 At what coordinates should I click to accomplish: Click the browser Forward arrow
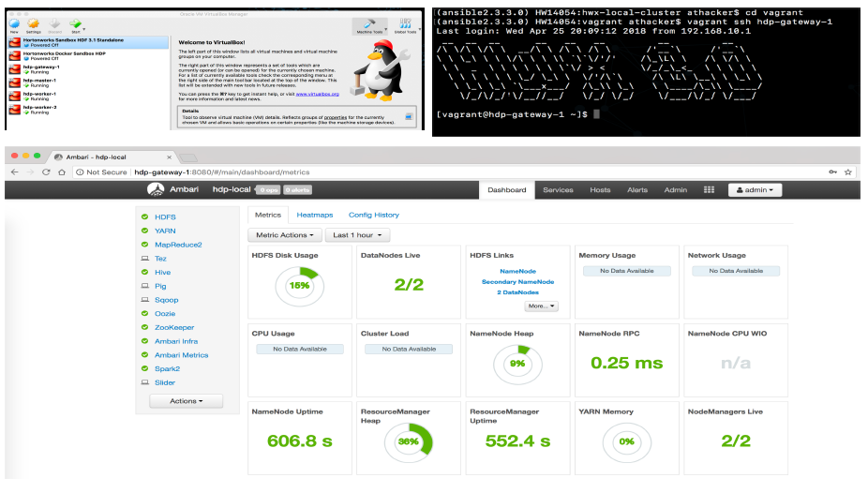click(x=30, y=172)
